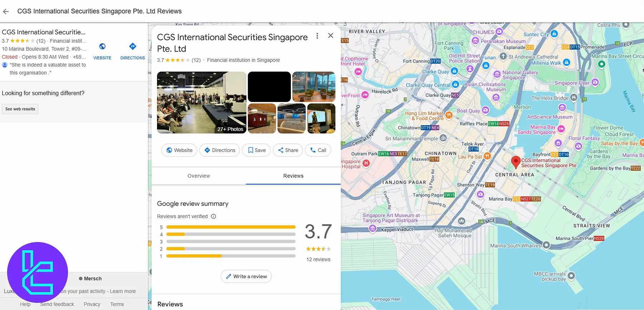Click The Helix Bridge map icon

(574, 97)
